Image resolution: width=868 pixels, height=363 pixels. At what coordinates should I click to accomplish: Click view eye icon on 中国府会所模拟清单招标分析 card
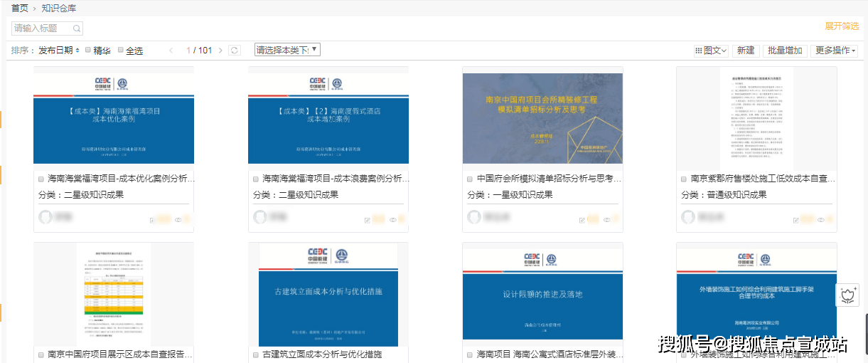[607, 220]
